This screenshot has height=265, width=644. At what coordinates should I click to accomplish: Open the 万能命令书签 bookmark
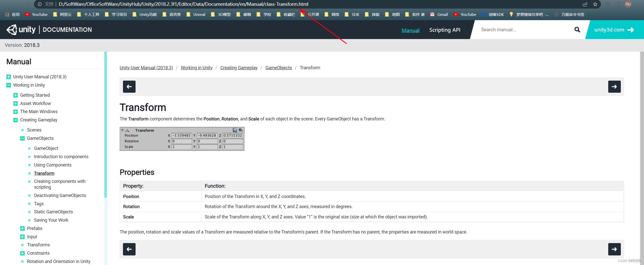pos(569,14)
